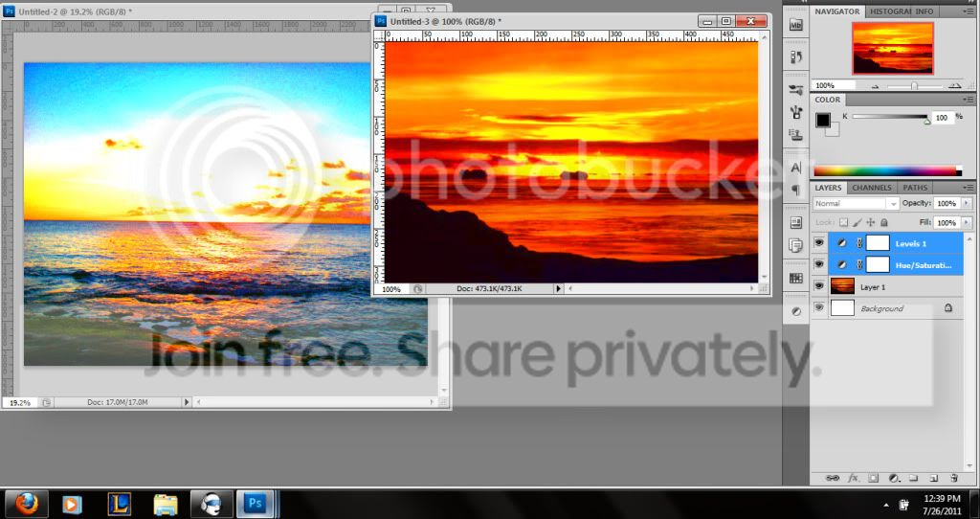Hide the Hue/Saturation layer eye
Screen dimensions: 980x519
(x=819, y=264)
